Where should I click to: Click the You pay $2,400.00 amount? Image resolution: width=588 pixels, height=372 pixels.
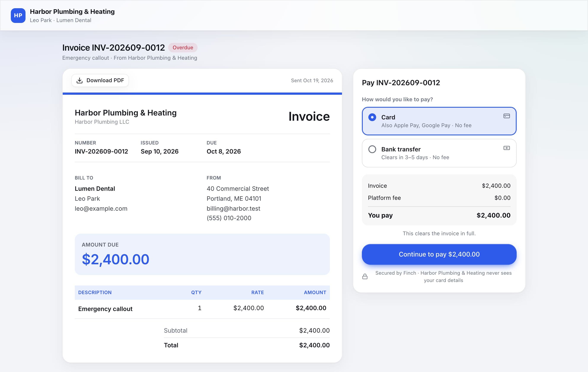click(x=494, y=215)
